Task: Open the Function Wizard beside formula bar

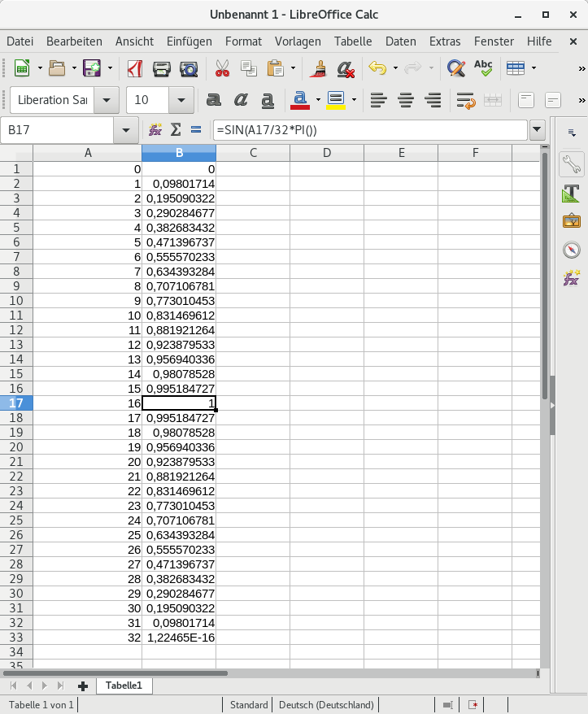Action: (x=155, y=130)
